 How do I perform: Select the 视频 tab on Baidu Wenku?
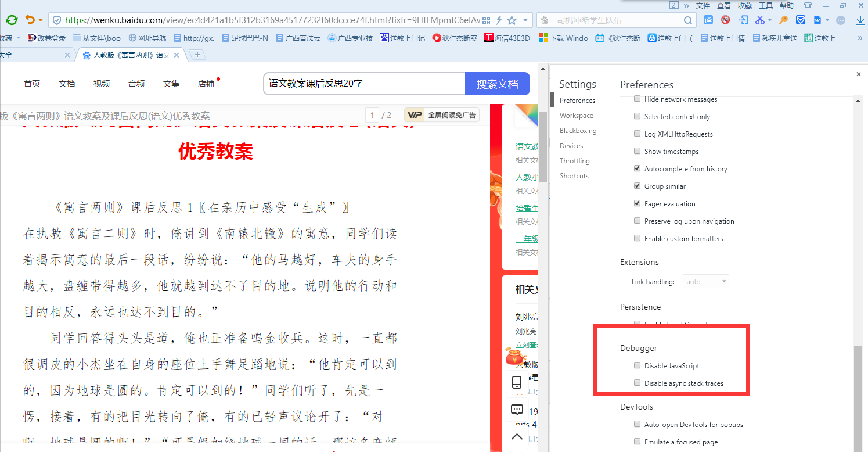click(x=101, y=83)
